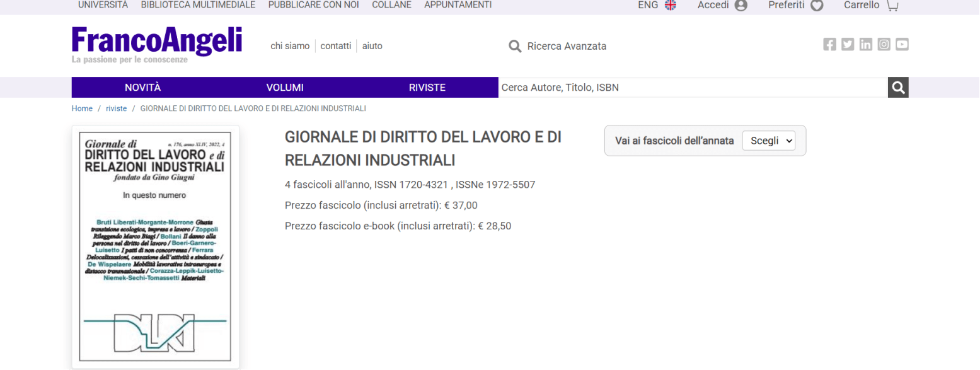Open the RIVISTE menu tab
This screenshot has height=370, width=980.
point(427,88)
